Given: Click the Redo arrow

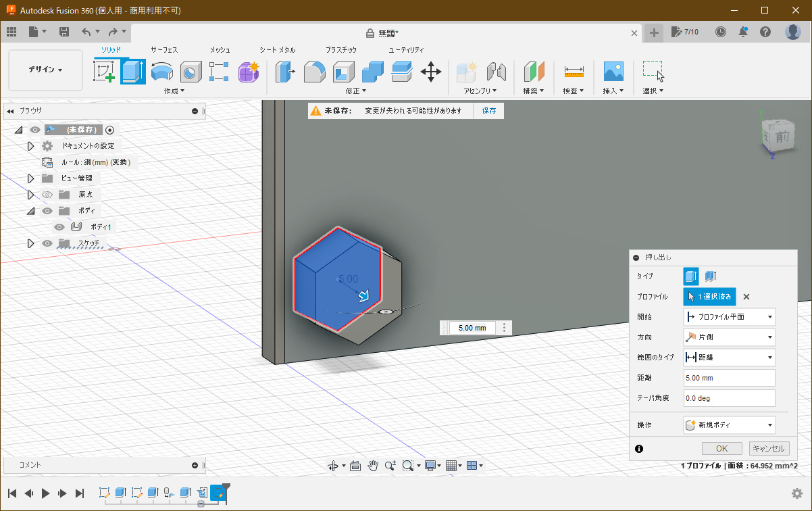Looking at the screenshot, I should 113,32.
